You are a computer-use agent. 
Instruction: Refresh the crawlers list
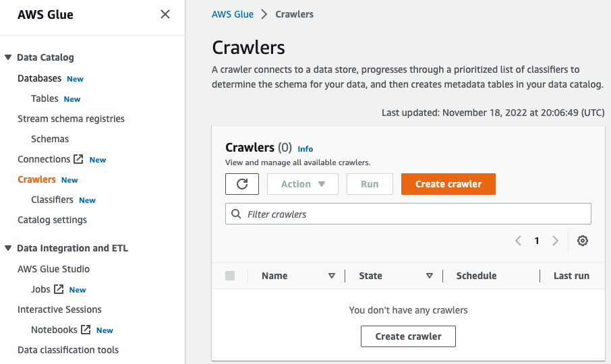point(242,184)
